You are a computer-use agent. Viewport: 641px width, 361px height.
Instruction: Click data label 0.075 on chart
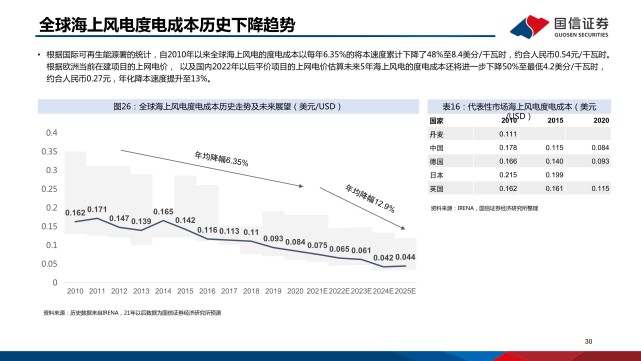coord(317,245)
